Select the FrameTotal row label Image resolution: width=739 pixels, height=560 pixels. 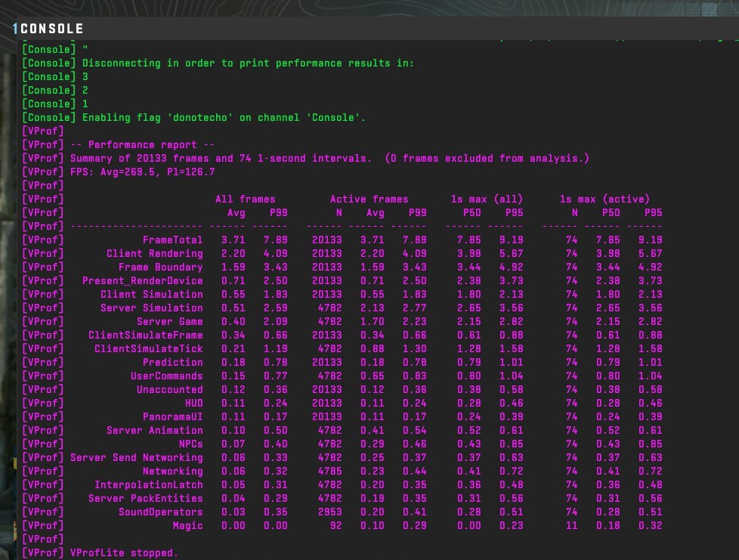click(172, 240)
